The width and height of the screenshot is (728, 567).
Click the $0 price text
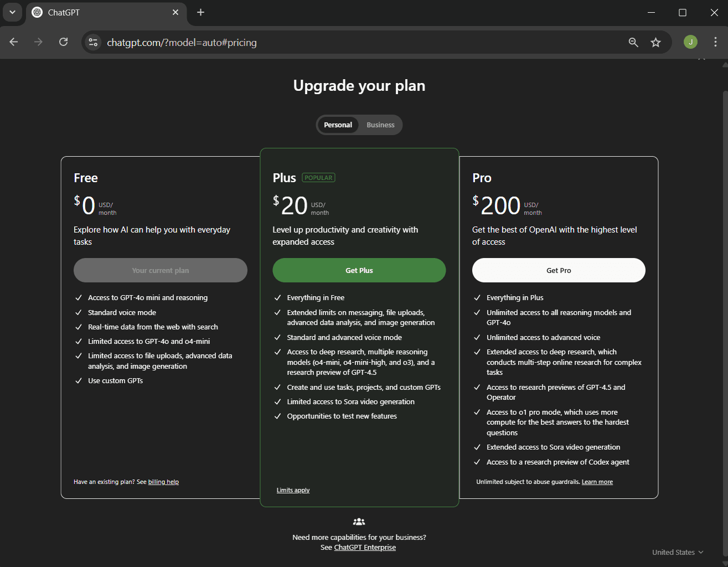tap(85, 205)
